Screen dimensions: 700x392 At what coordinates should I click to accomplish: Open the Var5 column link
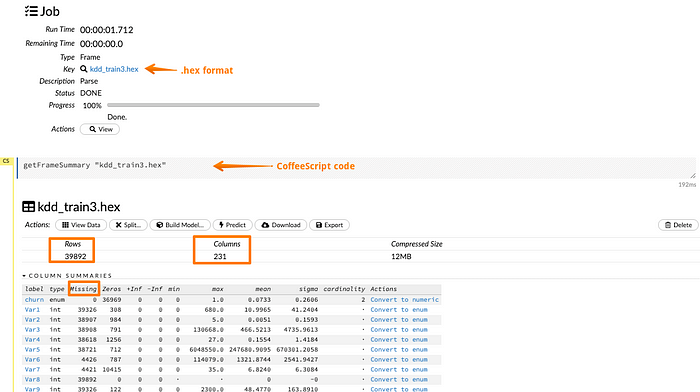(x=32, y=350)
